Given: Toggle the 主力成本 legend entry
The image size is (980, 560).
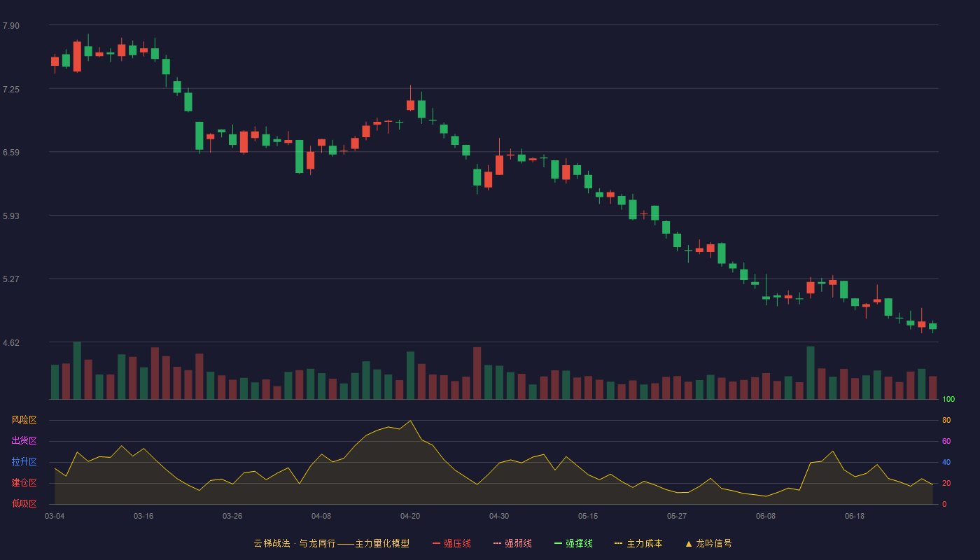Looking at the screenshot, I should coord(638,543).
